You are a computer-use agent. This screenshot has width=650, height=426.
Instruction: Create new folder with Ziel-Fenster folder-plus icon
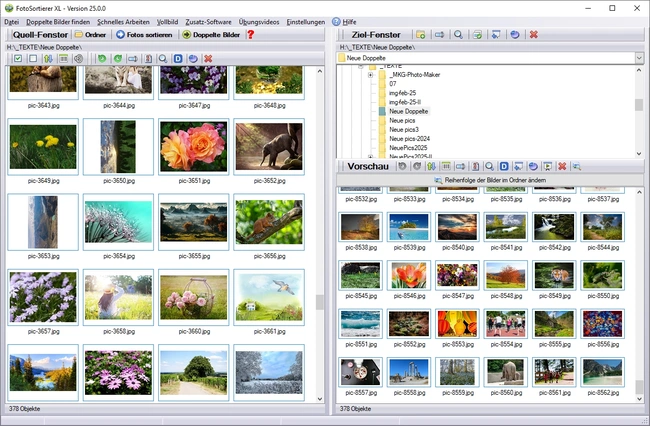tap(421, 35)
